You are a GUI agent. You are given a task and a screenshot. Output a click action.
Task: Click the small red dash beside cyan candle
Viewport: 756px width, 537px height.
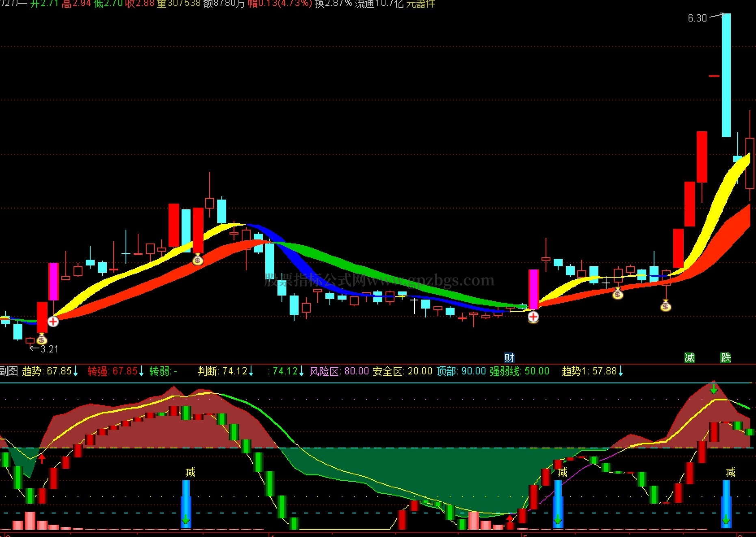click(x=714, y=76)
